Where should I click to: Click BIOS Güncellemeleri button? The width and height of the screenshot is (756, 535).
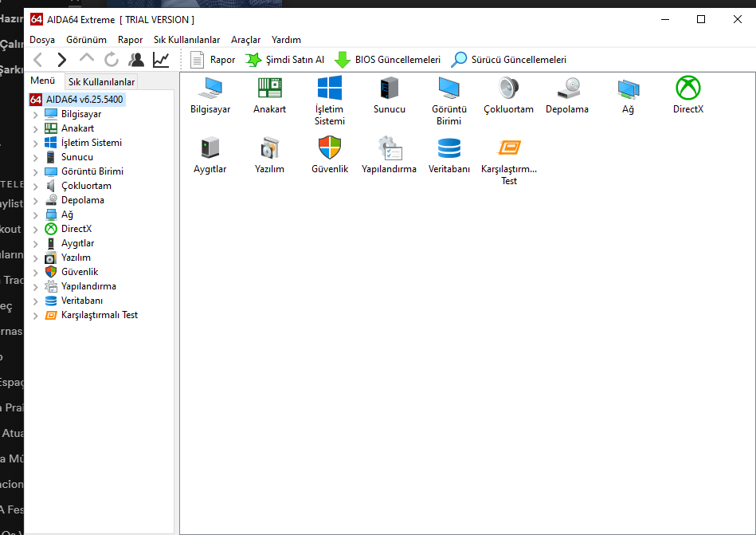[x=388, y=60]
